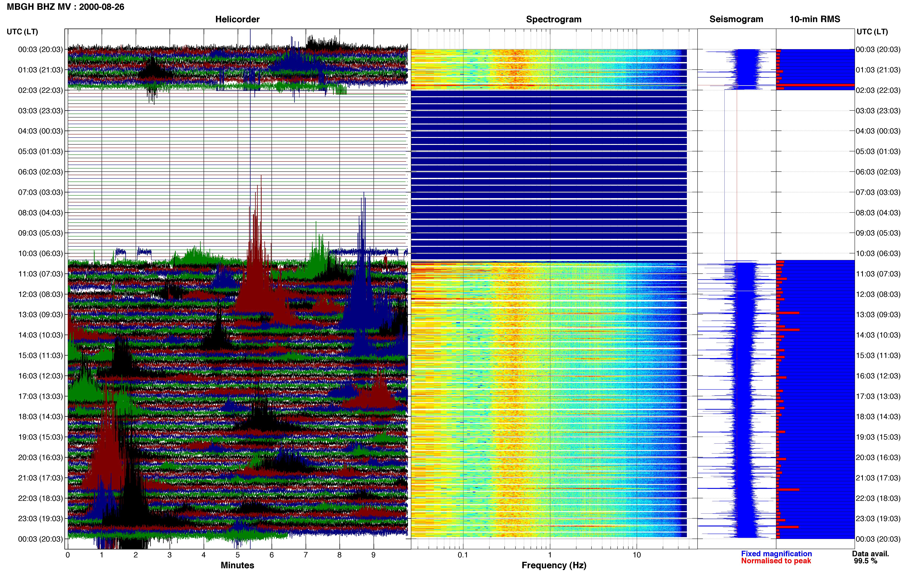This screenshot has height=578, width=924.
Task: Select right-side time label '23:03 (19:03)'
Action: [x=878, y=518]
